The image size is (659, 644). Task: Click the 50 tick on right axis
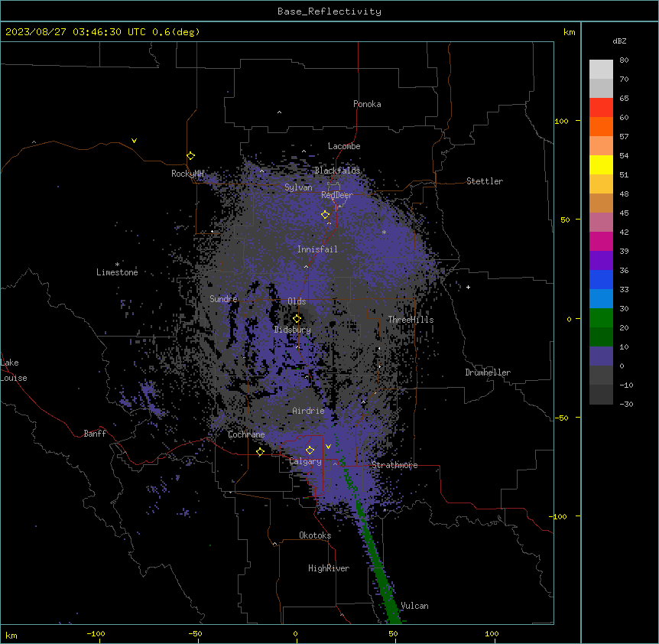(565, 220)
